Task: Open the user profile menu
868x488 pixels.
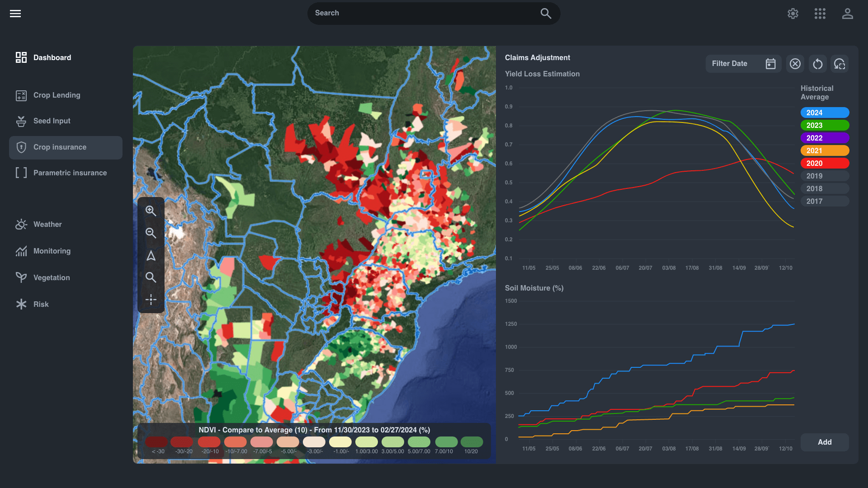Action: tap(848, 14)
